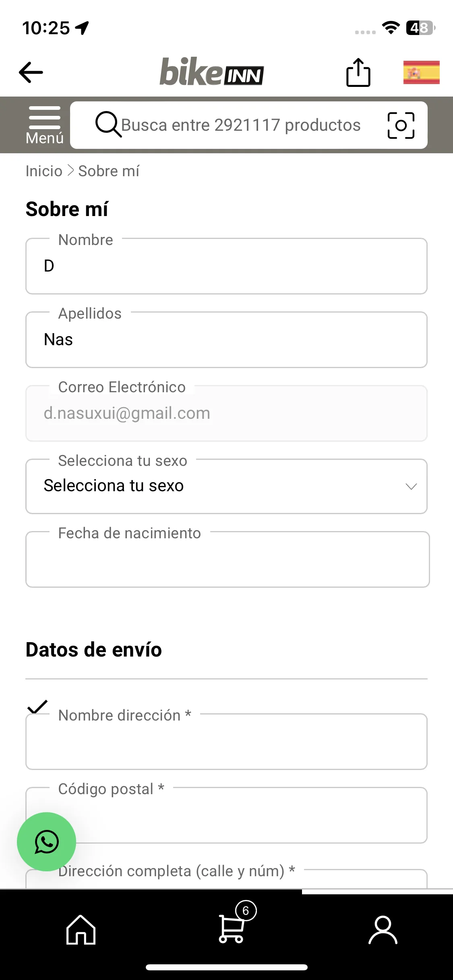The image size is (453, 980).
Task: Open the Fecha de nacimiento field
Action: click(228, 559)
